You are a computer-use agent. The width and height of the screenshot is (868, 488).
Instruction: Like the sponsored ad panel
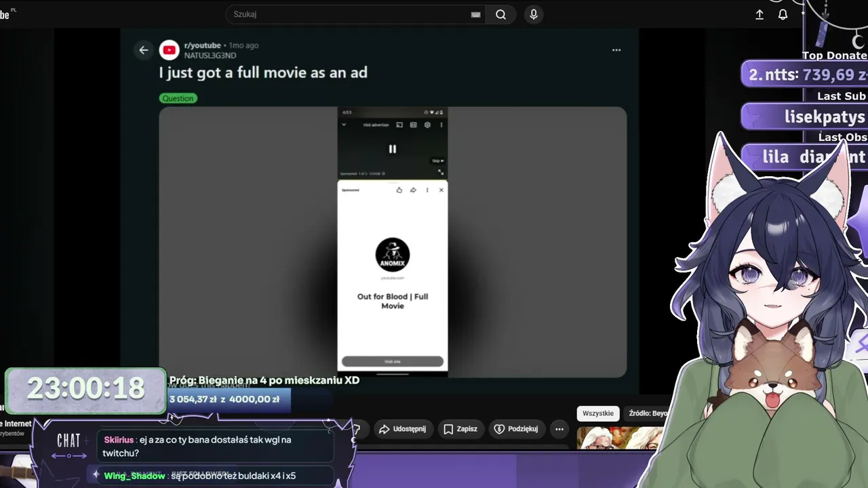click(x=399, y=190)
